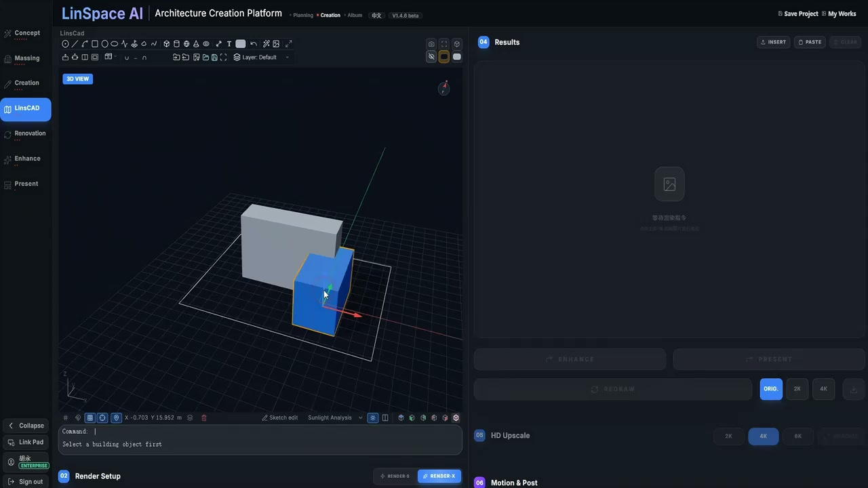868x488 pixels.
Task: Toggle the crossed-out eye visibility button
Action: 431,57
